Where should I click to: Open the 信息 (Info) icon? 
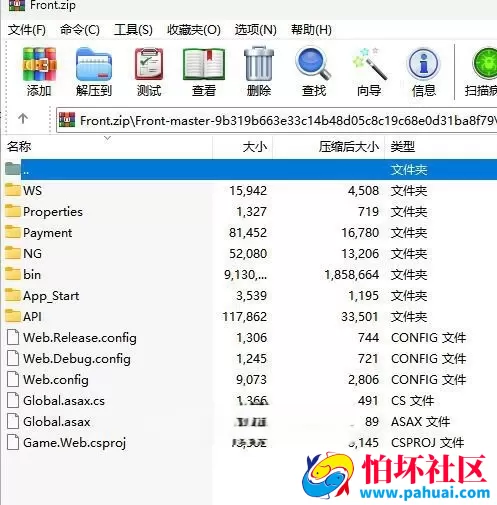coord(423,64)
